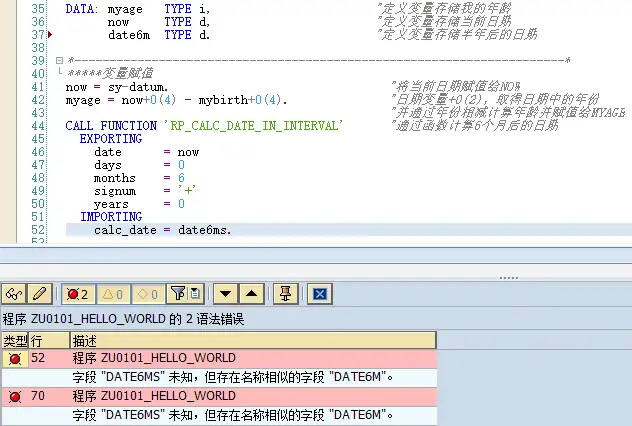Click line number 52 in the gutter

(x=38, y=230)
